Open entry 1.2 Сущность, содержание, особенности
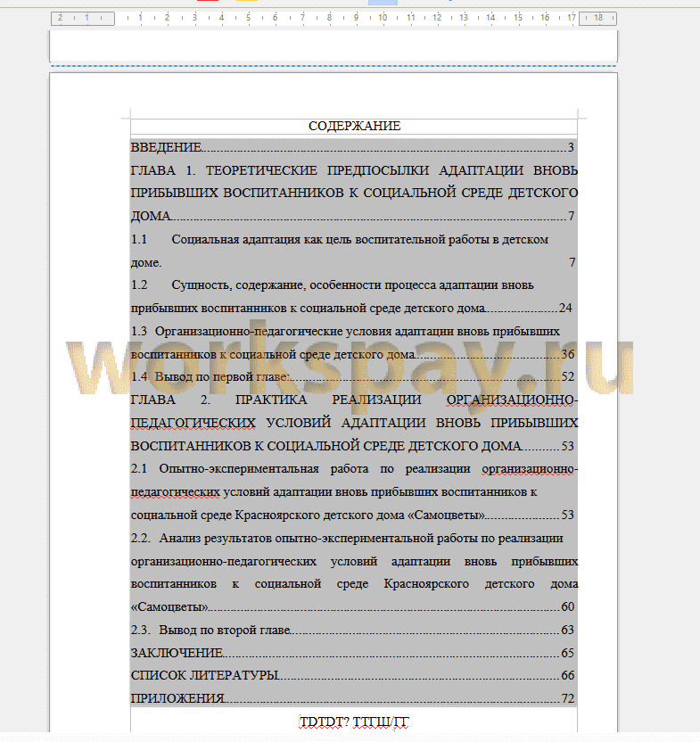This screenshot has width=700, height=742. tap(351, 296)
